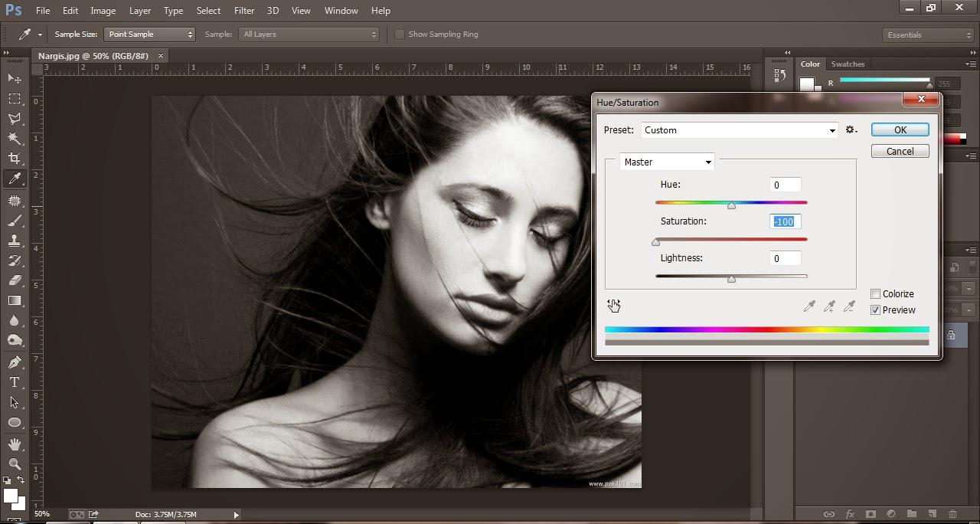Select the Zoom tool
Viewport: 980px width, 524px height.
coord(14,466)
